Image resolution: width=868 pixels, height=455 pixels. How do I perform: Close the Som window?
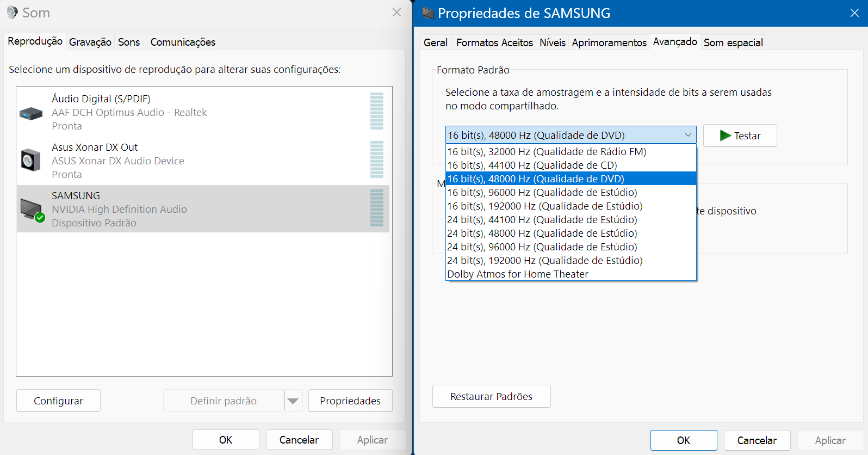[397, 13]
